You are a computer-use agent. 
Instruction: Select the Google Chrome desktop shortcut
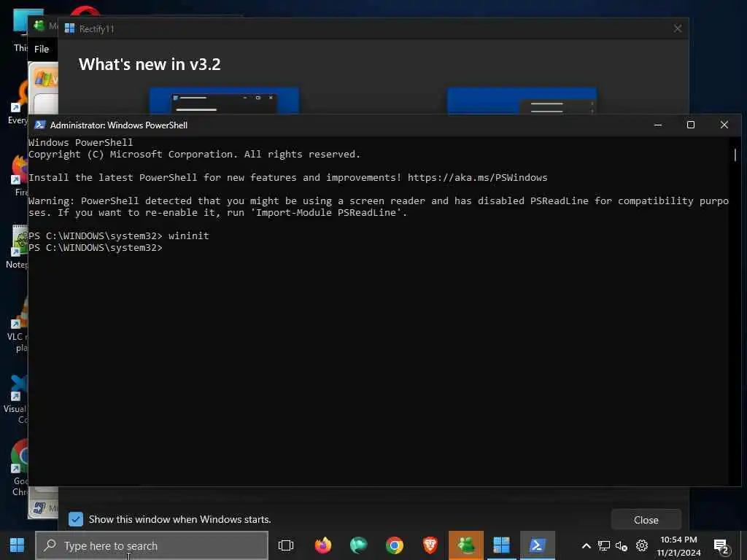pyautogui.click(x=19, y=467)
